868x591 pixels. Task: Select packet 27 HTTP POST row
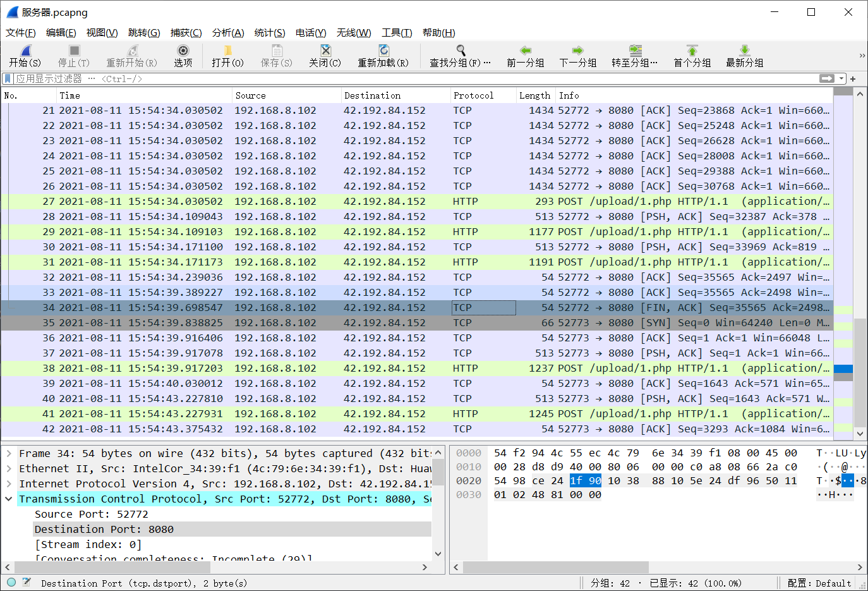[x=417, y=201]
